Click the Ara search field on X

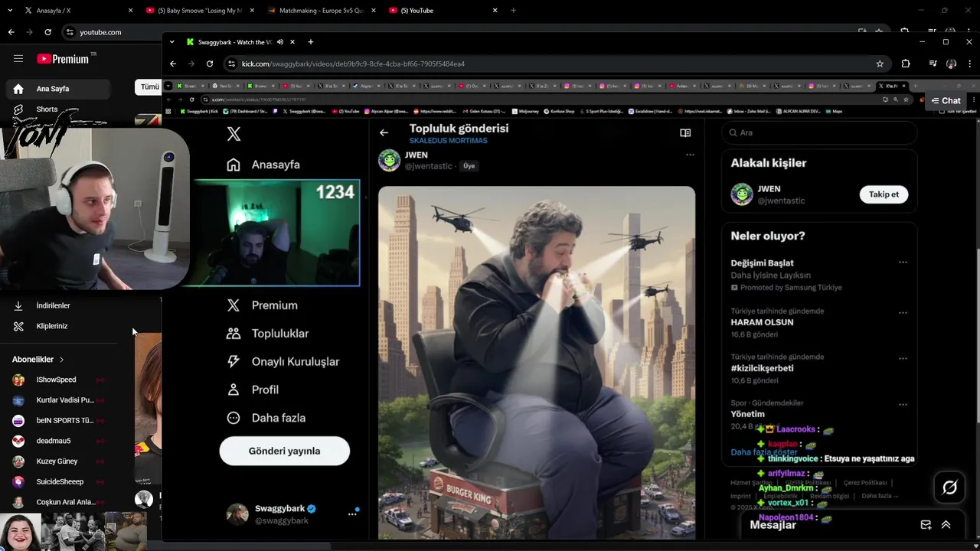[x=819, y=132]
